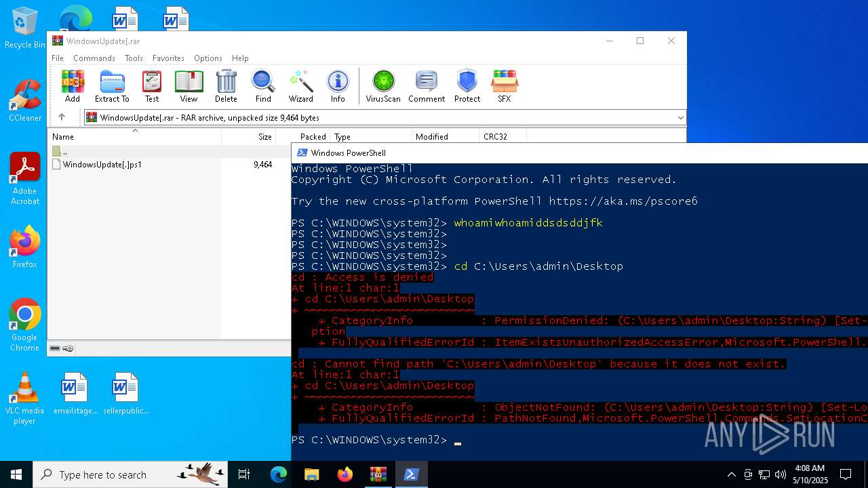Select the WindowsUpdate[.]ps1 file row
The image size is (868, 488).
(x=170, y=165)
